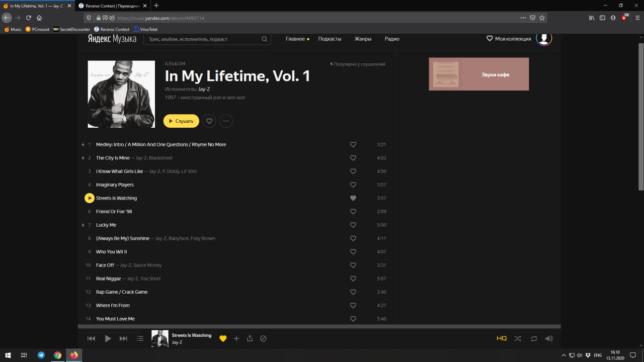The image size is (644, 362).
Task: Open Моя коллекция
Action: tap(509, 39)
